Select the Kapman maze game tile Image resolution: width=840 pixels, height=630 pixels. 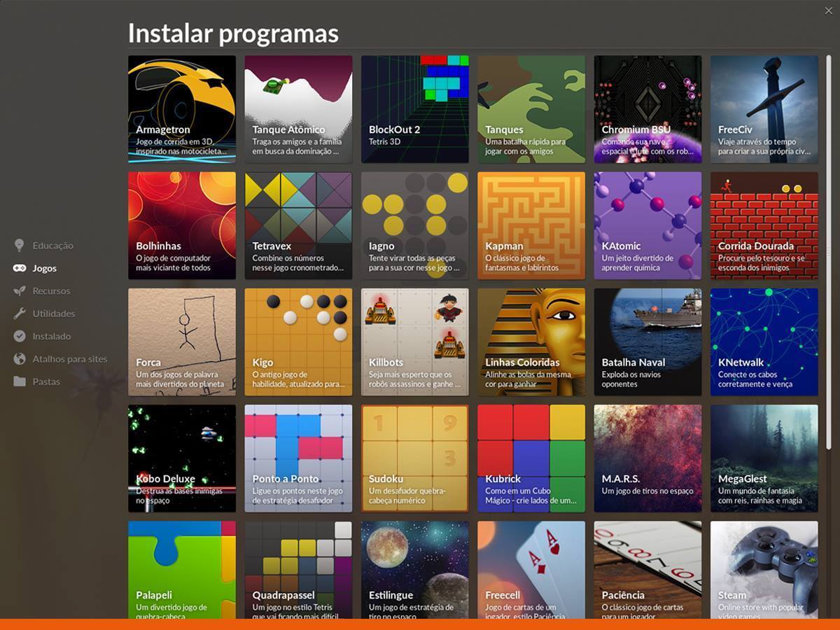(531, 225)
